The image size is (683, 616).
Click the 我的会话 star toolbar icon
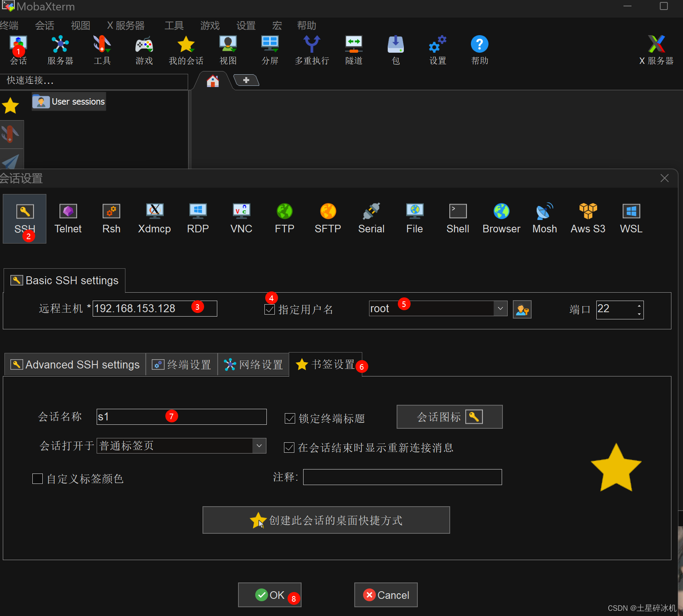point(186,50)
